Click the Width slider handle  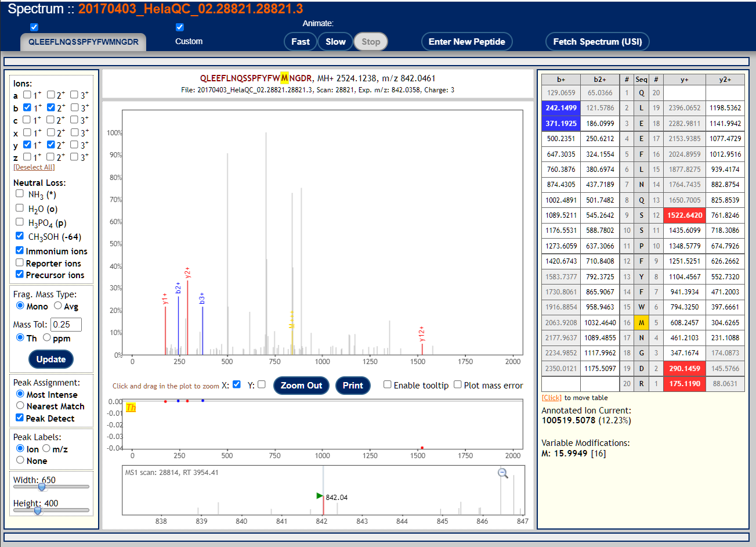(x=42, y=487)
